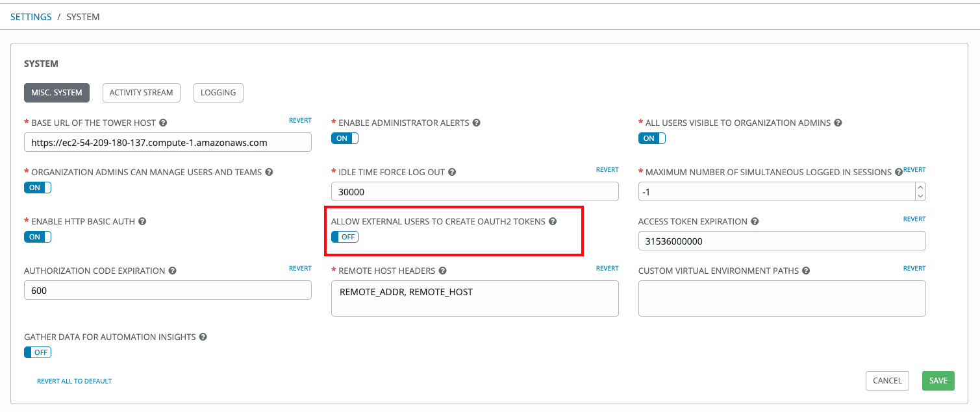Click Revert All to Default
The image size is (980, 412).
tap(75, 382)
